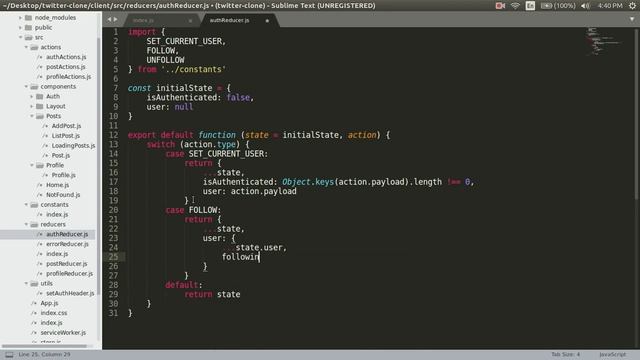Expand the node_modules folder
The image size is (640, 360).
20,18
